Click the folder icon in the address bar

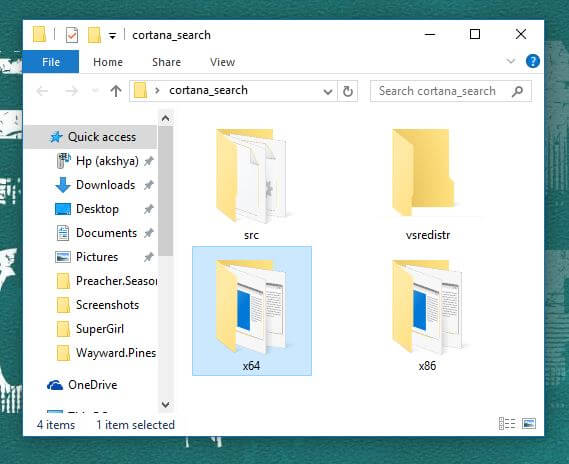140,90
